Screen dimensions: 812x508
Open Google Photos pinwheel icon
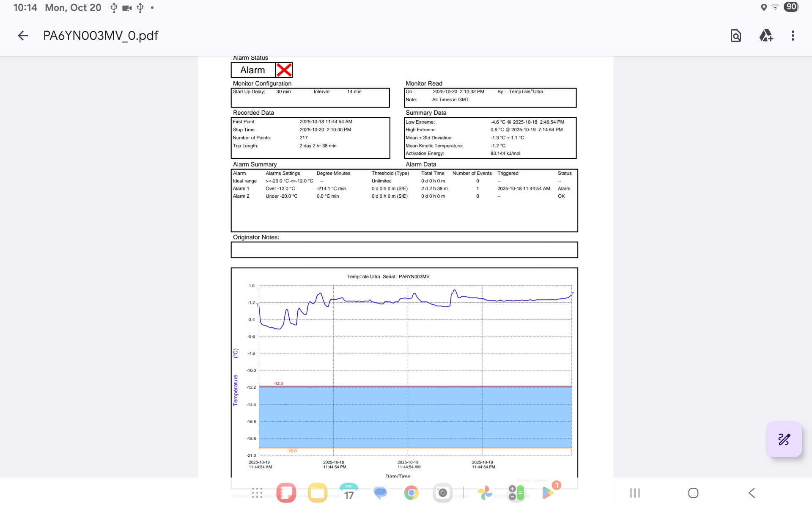tap(485, 493)
